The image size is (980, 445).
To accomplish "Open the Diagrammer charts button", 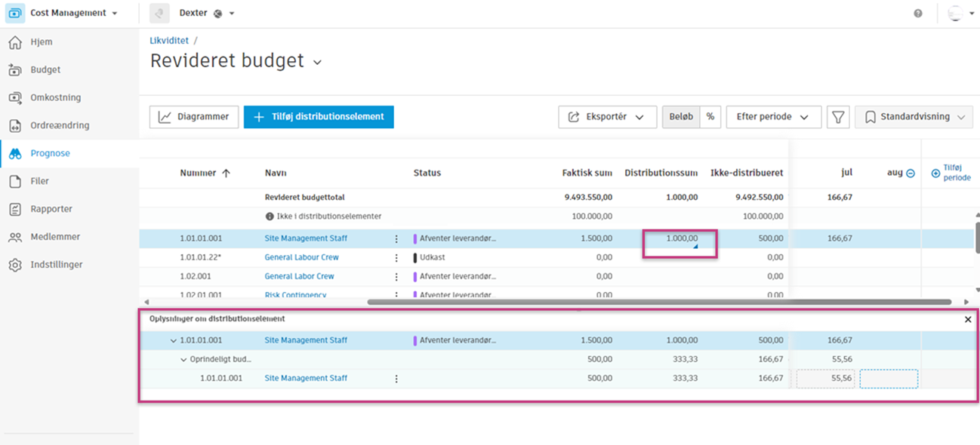I will 194,117.
